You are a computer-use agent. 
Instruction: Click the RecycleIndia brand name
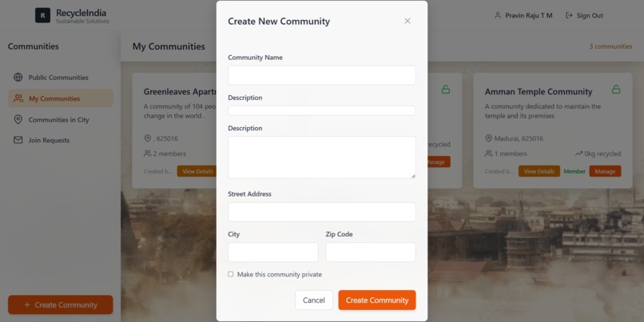[81, 13]
